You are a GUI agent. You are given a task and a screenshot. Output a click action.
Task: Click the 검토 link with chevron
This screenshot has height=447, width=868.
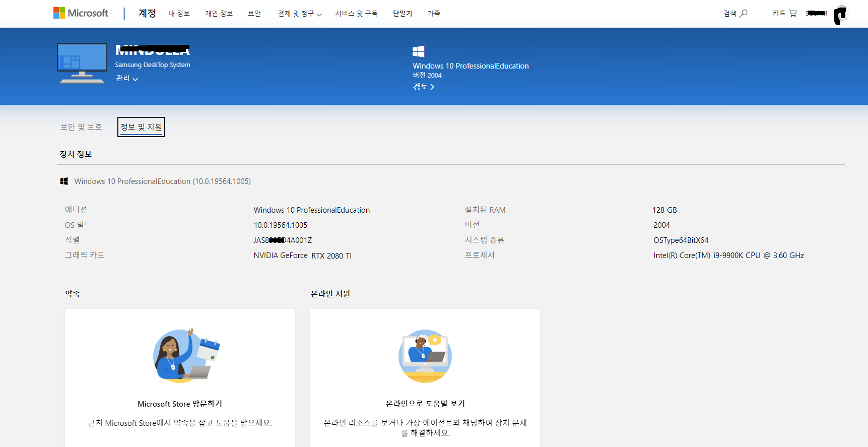424,87
